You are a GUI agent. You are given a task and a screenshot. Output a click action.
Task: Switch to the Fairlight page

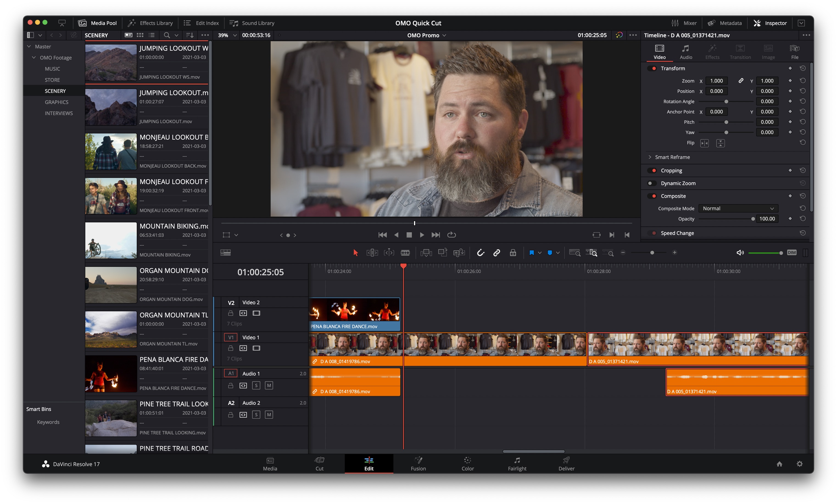(517, 464)
